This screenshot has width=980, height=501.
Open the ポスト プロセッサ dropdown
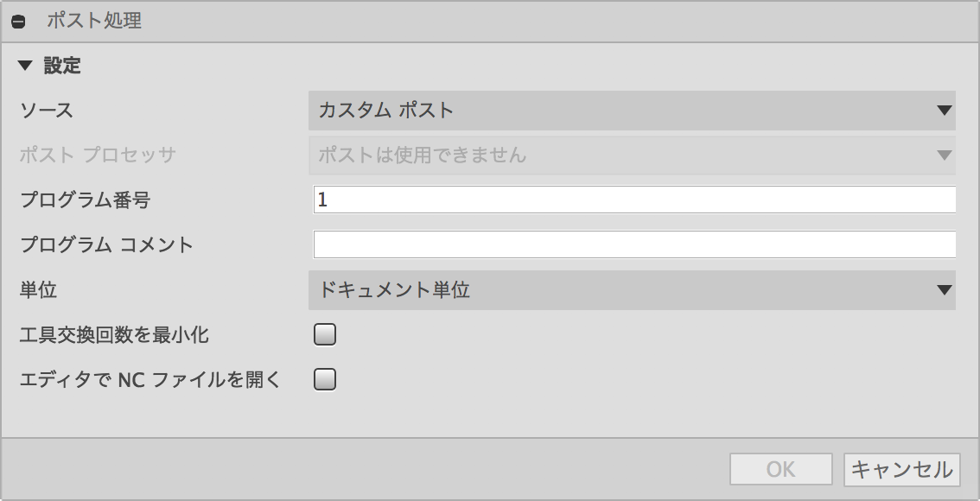pyautogui.click(x=632, y=155)
